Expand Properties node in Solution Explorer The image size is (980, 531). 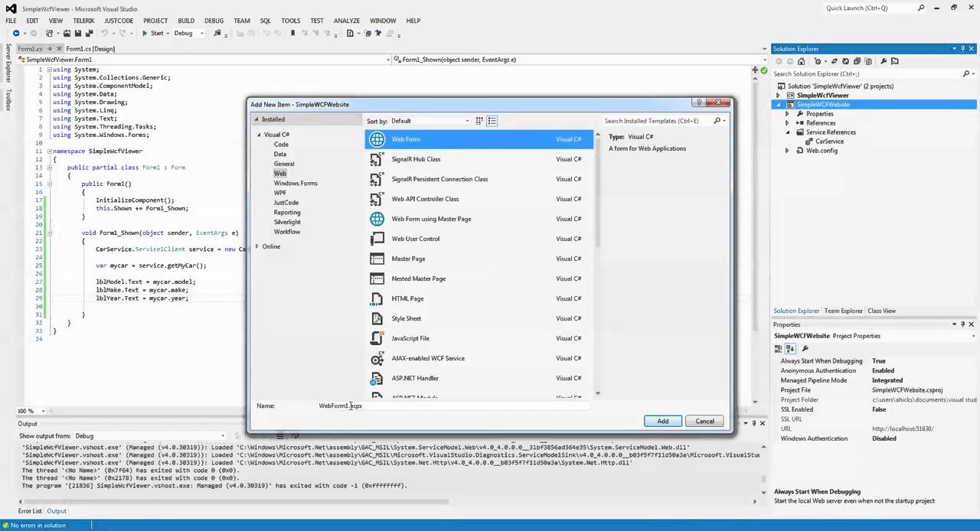pyautogui.click(x=787, y=114)
